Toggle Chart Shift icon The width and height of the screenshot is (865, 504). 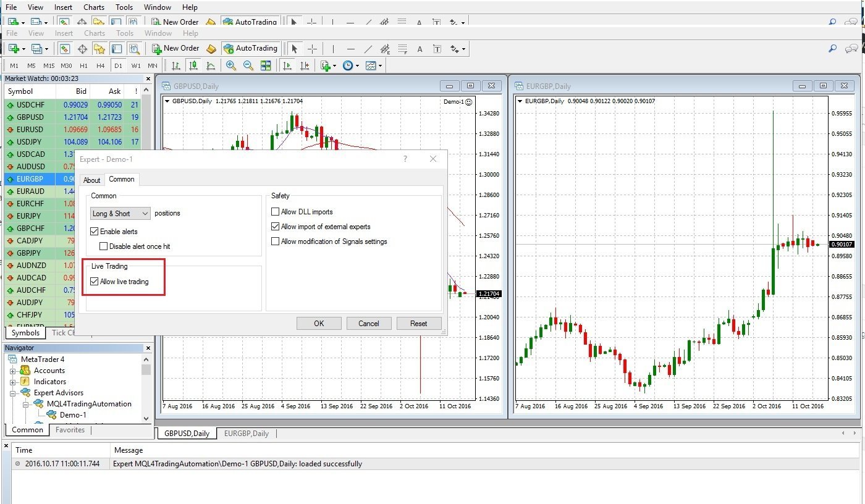pos(305,65)
